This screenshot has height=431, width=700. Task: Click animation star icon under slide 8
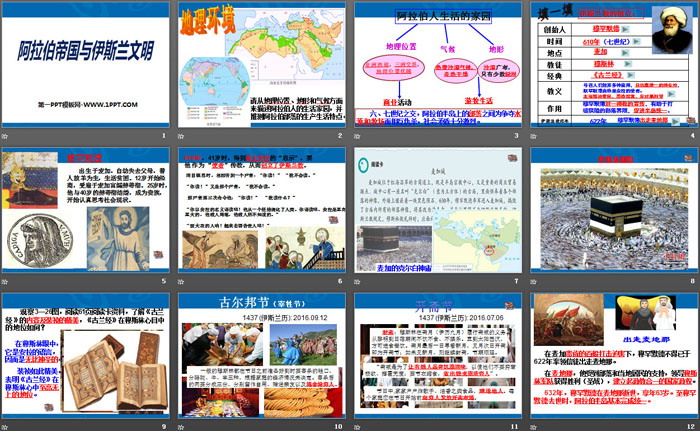pyautogui.click(x=533, y=281)
